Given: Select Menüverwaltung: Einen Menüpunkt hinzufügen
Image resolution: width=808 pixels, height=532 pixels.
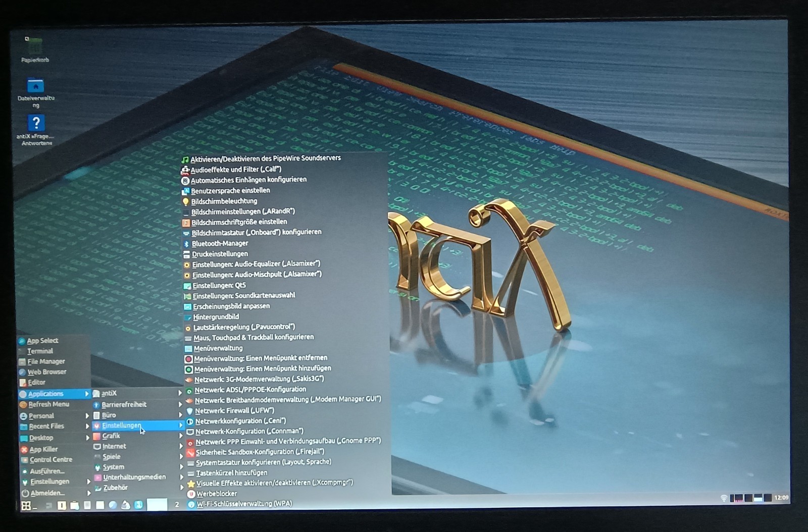Looking at the screenshot, I should [x=263, y=368].
